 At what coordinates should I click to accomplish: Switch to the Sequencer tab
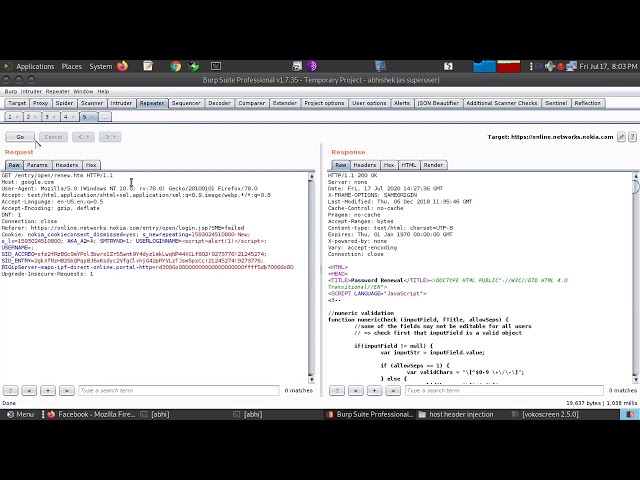point(186,103)
